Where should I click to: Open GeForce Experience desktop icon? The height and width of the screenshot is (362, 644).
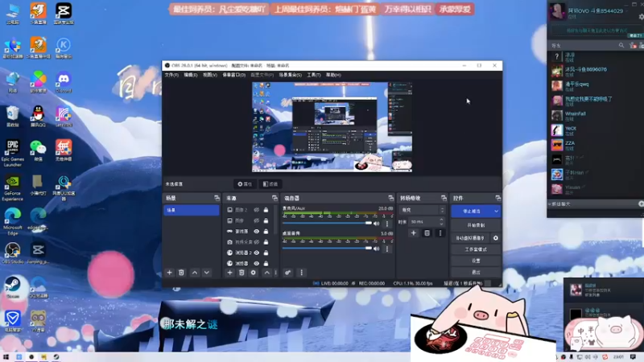[x=13, y=188]
